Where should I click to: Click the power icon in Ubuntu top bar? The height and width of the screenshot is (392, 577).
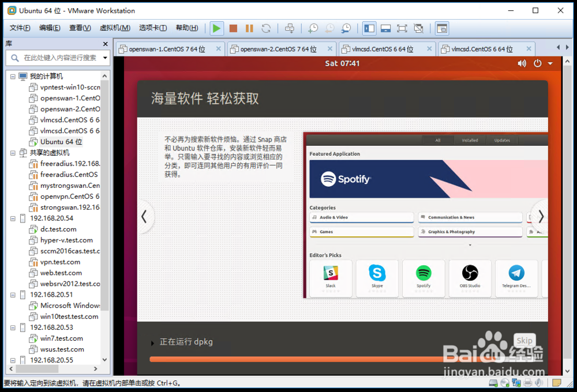click(x=538, y=63)
